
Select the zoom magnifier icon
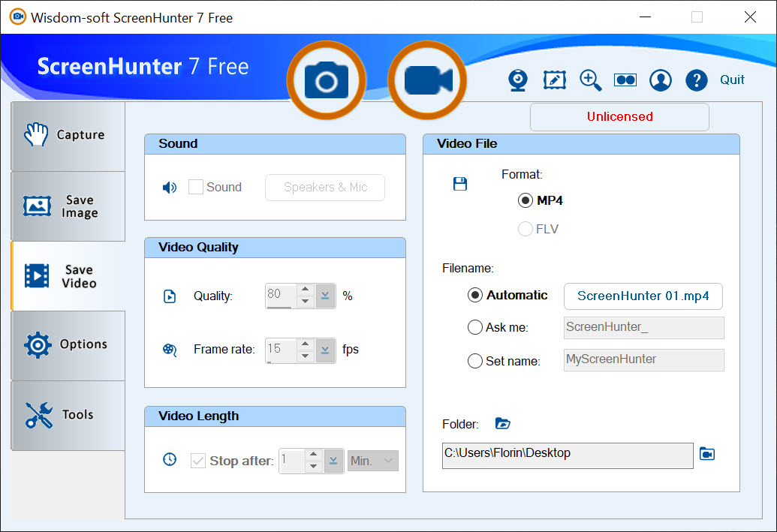[590, 80]
